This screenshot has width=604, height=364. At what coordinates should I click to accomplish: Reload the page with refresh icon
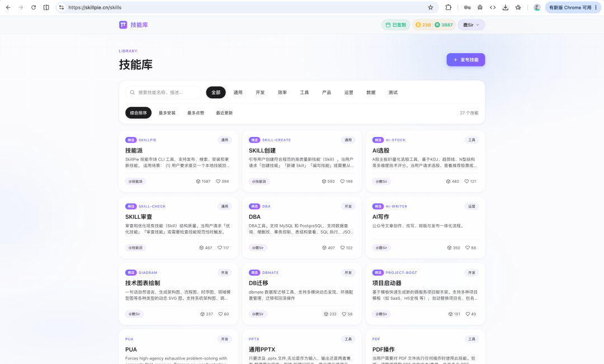[34, 7]
